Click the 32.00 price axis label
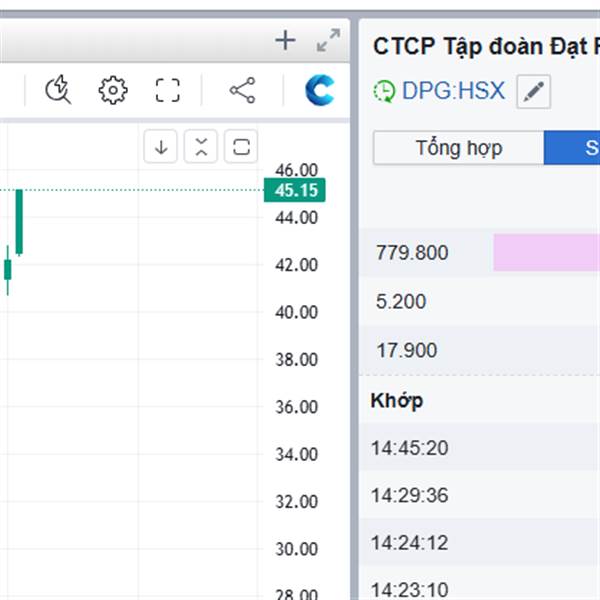The height and width of the screenshot is (600, 600). coord(297,502)
